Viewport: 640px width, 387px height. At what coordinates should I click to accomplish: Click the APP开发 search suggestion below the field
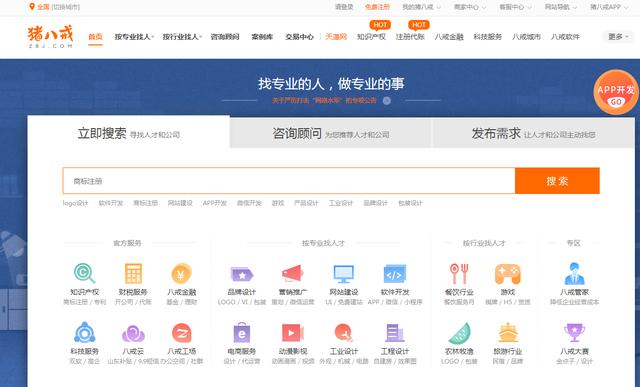[x=215, y=203]
